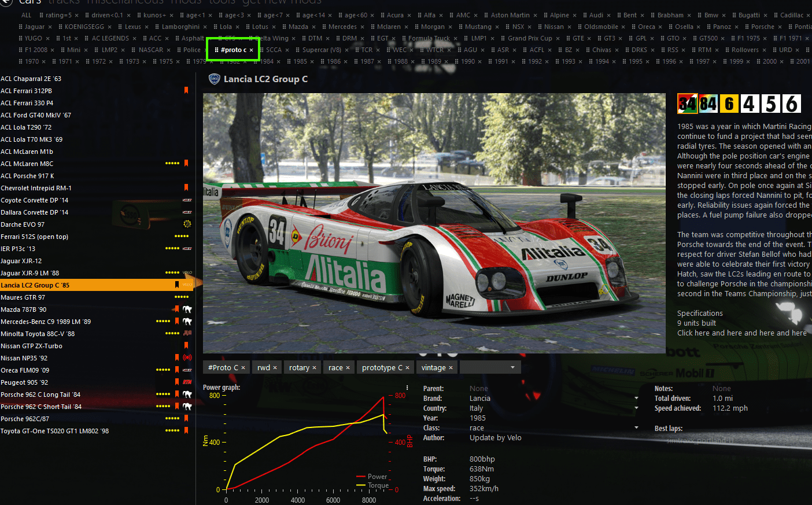
Task: Click the cat icon on Mazda 787B '90
Action: click(187, 309)
